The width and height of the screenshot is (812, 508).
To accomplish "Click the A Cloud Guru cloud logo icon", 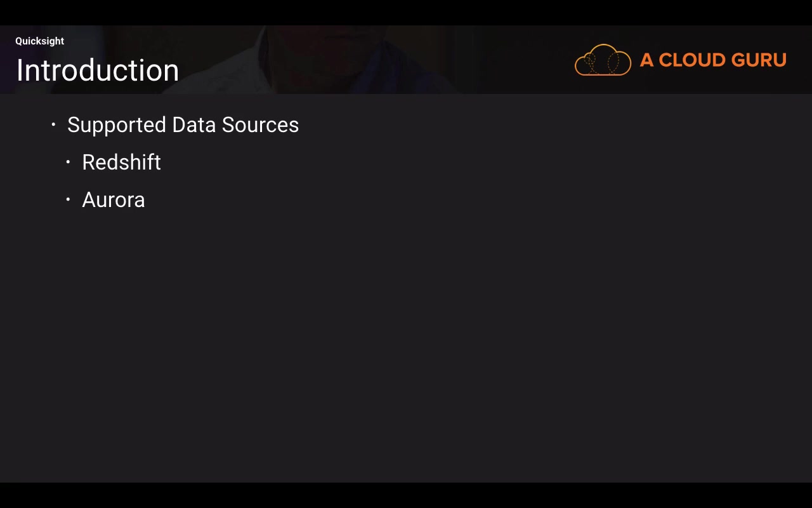I will point(603,60).
